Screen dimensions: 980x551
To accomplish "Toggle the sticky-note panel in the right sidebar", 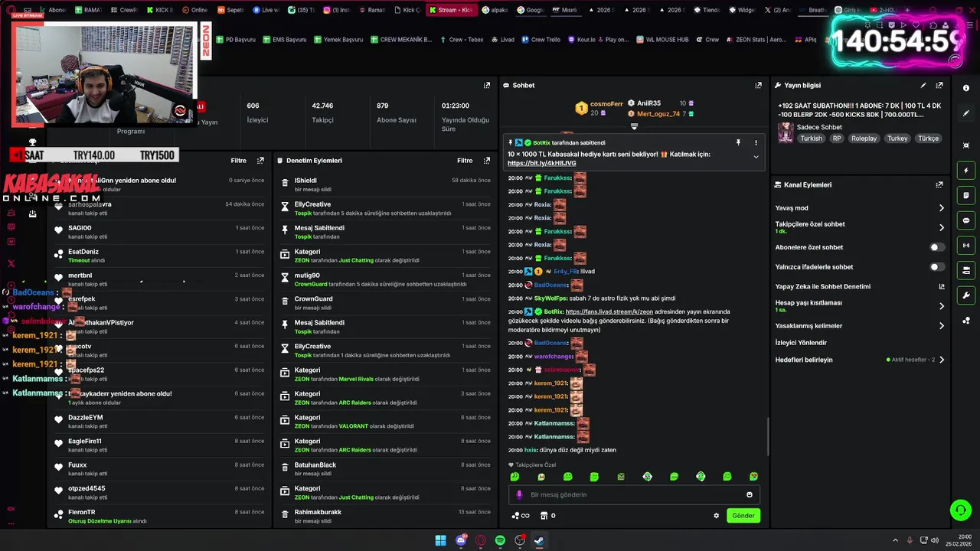I will (966, 195).
